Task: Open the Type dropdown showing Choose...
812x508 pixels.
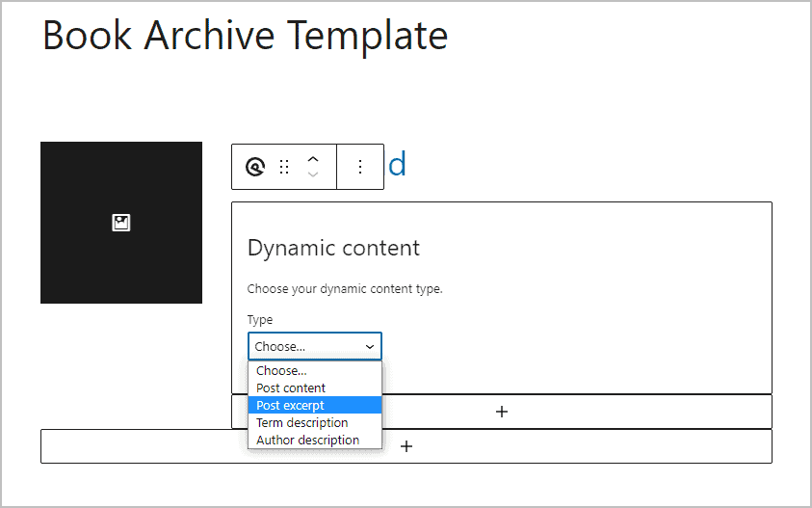Action: coord(315,346)
